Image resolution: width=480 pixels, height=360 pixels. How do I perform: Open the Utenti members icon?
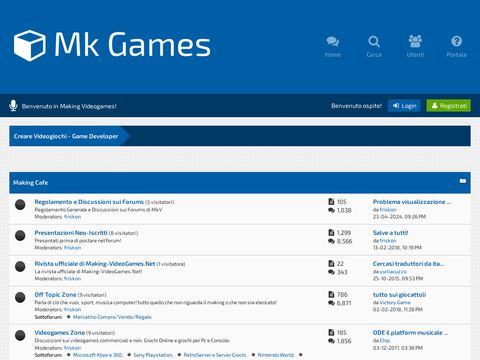(x=415, y=41)
